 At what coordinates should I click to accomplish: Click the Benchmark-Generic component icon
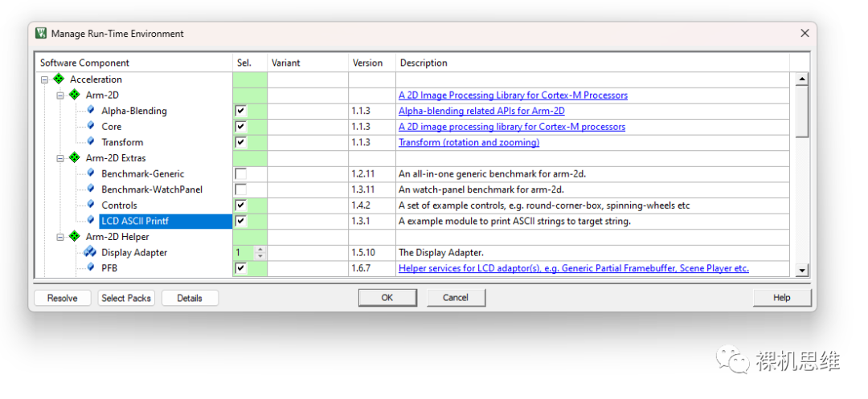coord(90,173)
